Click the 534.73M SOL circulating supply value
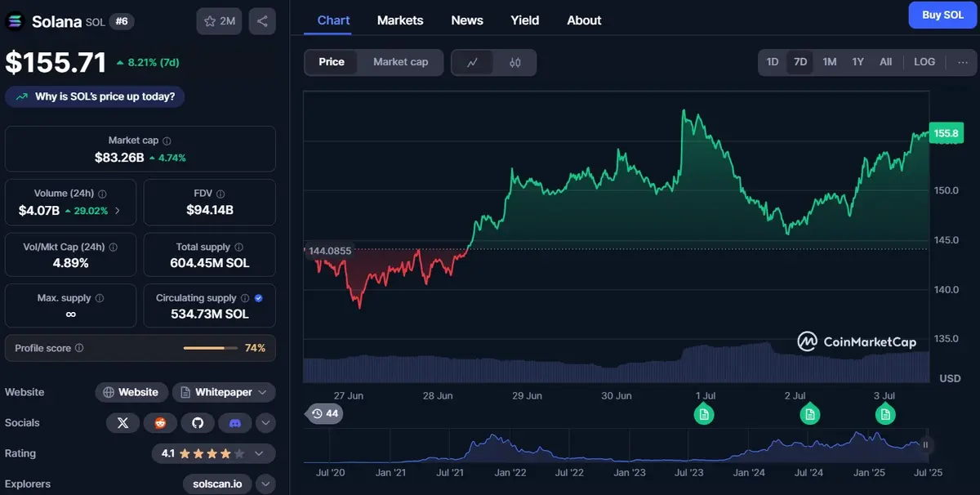Image resolution: width=980 pixels, height=495 pixels. coord(210,314)
